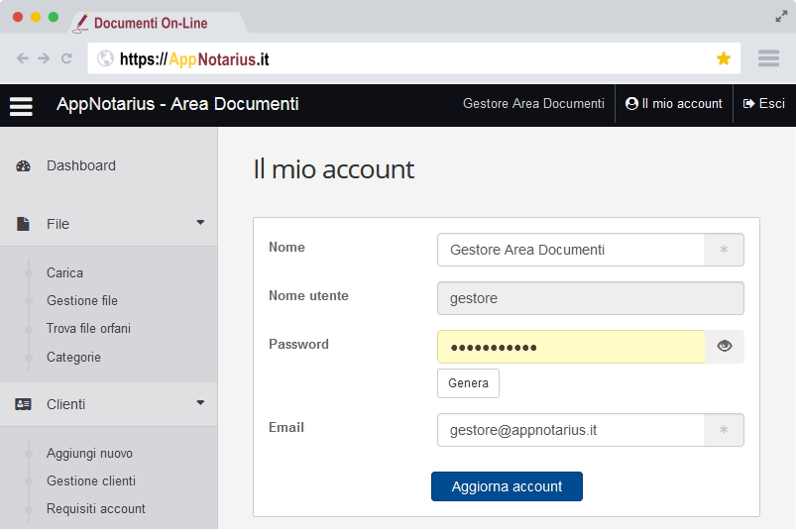The width and height of the screenshot is (796, 532).
Task: Open Gestione file in sidebar
Action: tap(82, 300)
